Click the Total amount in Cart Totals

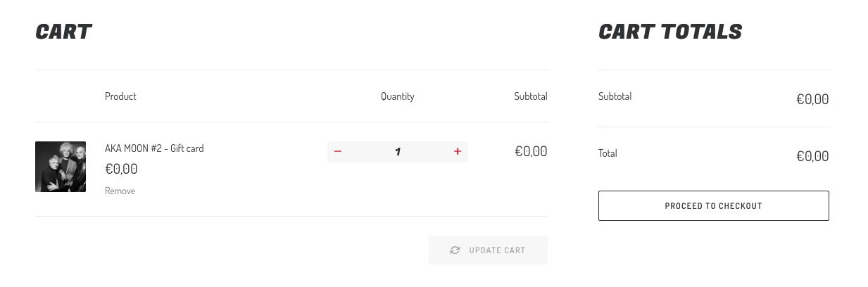(x=812, y=156)
